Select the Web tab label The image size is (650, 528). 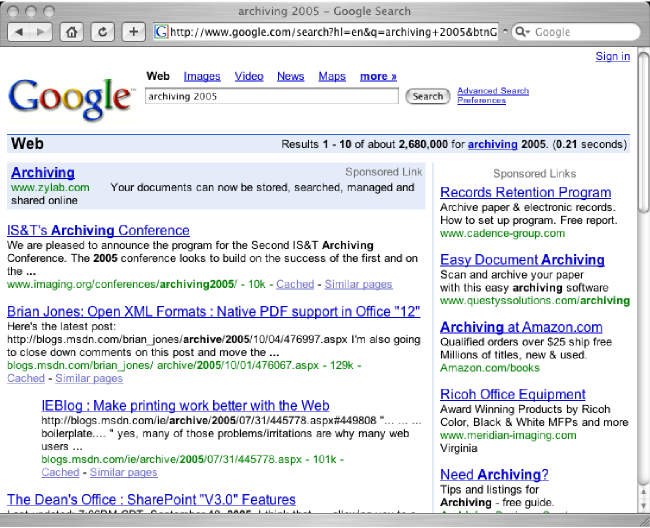pyautogui.click(x=158, y=76)
